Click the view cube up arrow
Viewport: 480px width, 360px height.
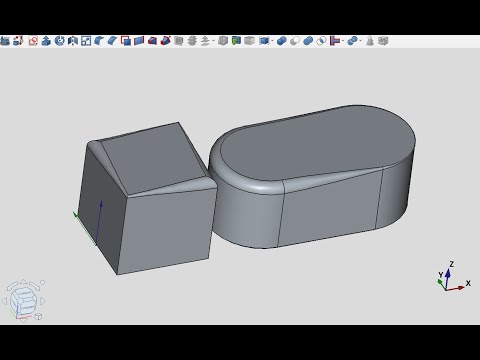23,282
